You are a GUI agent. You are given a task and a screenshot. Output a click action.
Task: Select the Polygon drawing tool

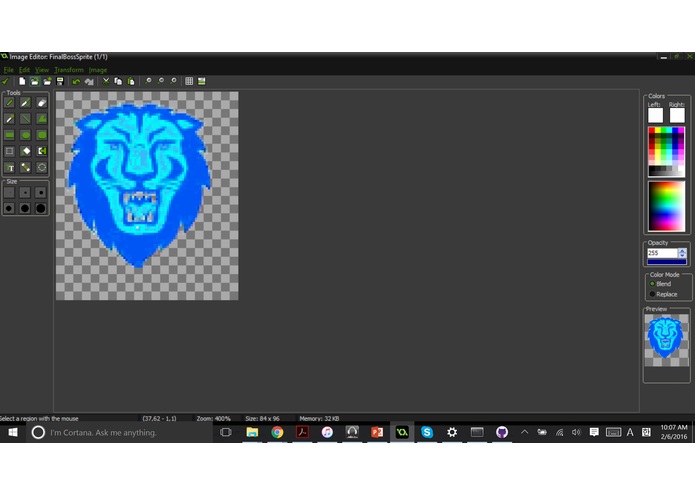point(42,119)
